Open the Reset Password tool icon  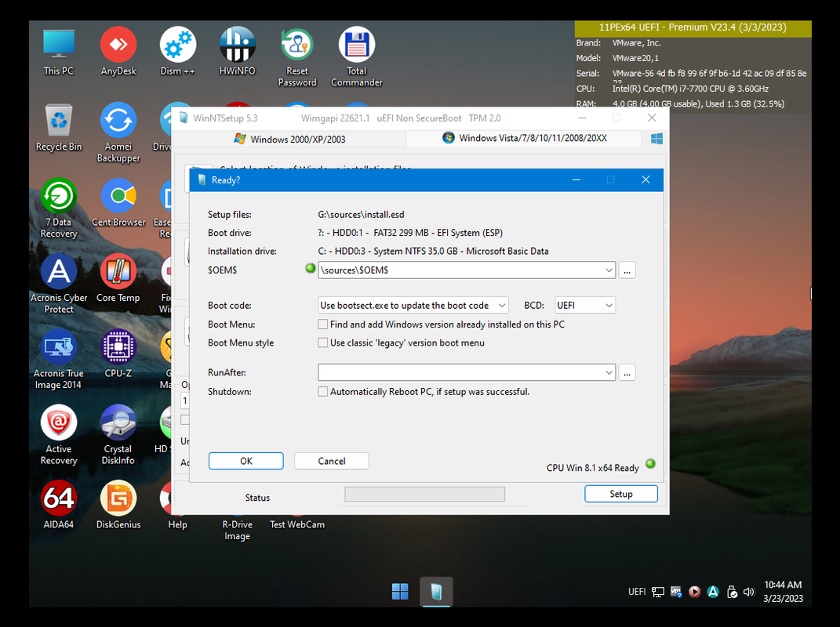point(296,57)
